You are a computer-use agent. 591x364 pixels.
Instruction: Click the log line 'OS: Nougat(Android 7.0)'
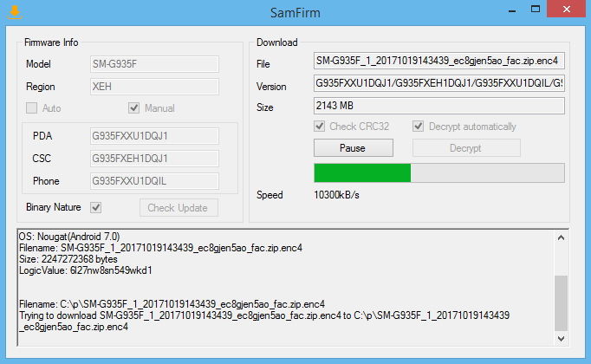coord(69,237)
